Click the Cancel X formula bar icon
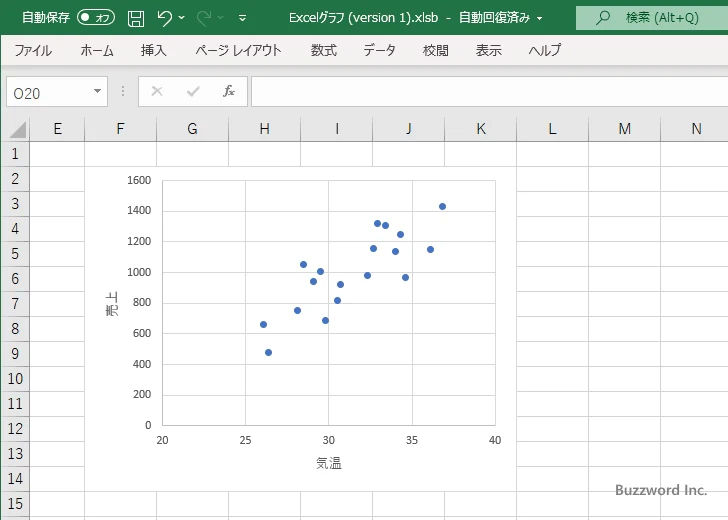Image resolution: width=728 pixels, height=520 pixels. pos(157,91)
